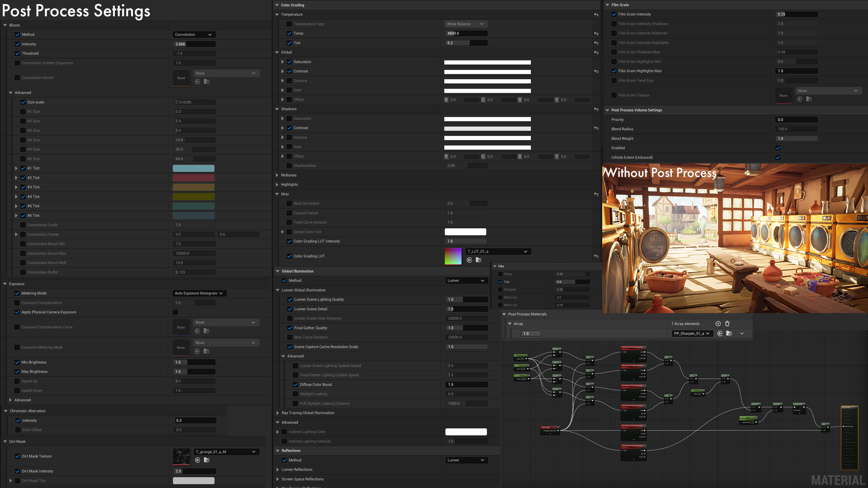Uncheck the Film Grain Intensity override

[614, 14]
